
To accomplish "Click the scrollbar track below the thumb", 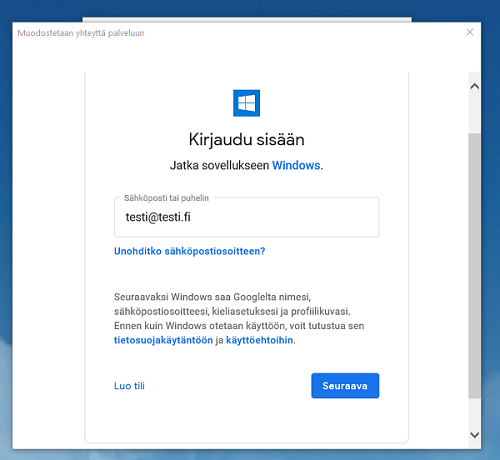I will pos(474,413).
